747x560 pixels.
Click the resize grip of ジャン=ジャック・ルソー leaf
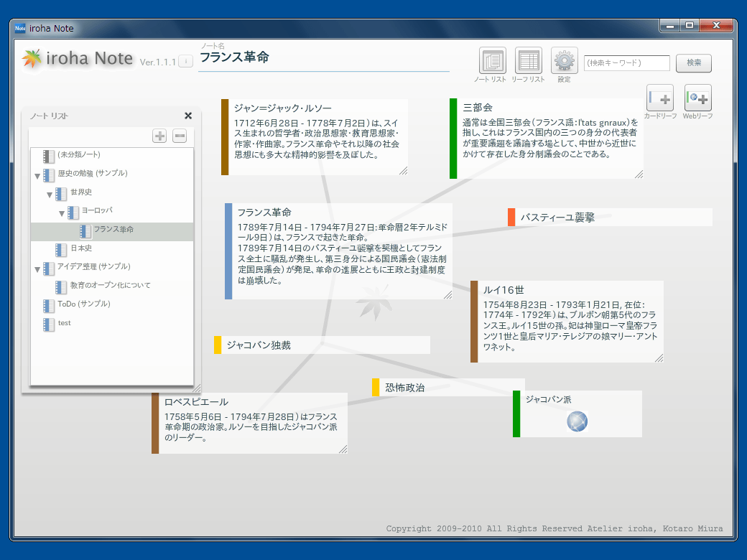[x=404, y=171]
